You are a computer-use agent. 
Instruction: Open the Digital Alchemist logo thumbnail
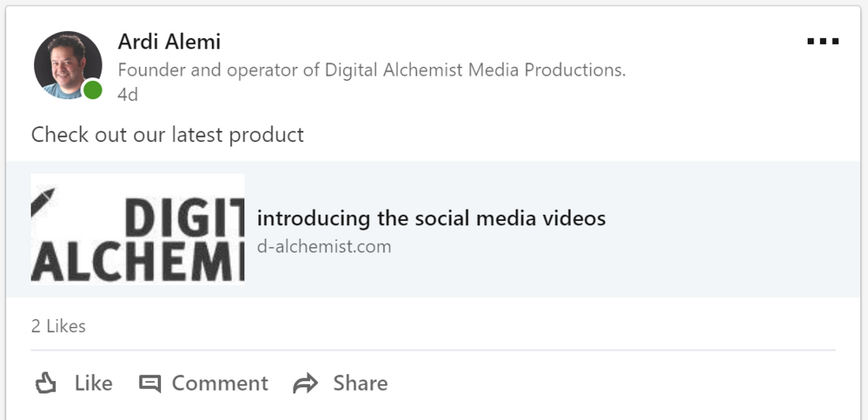point(137,229)
